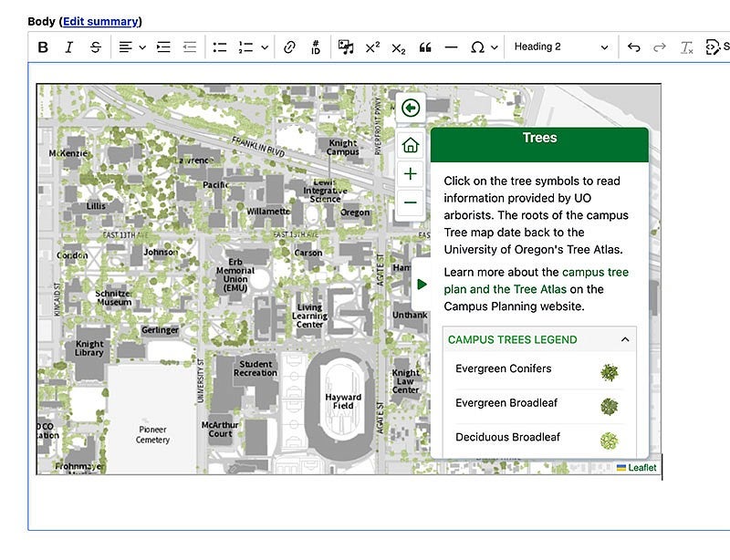
Task: Open the Heading 2 style dropdown
Action: point(561,47)
